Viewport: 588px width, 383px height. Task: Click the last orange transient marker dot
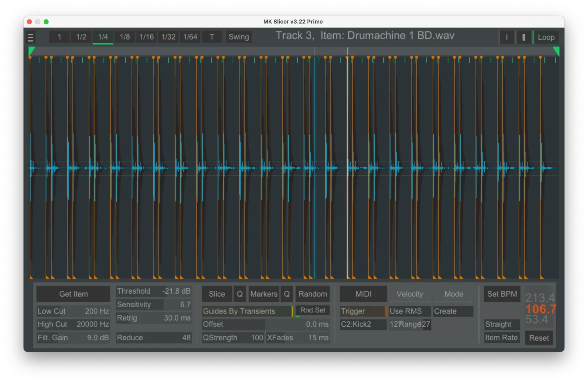[x=540, y=57]
